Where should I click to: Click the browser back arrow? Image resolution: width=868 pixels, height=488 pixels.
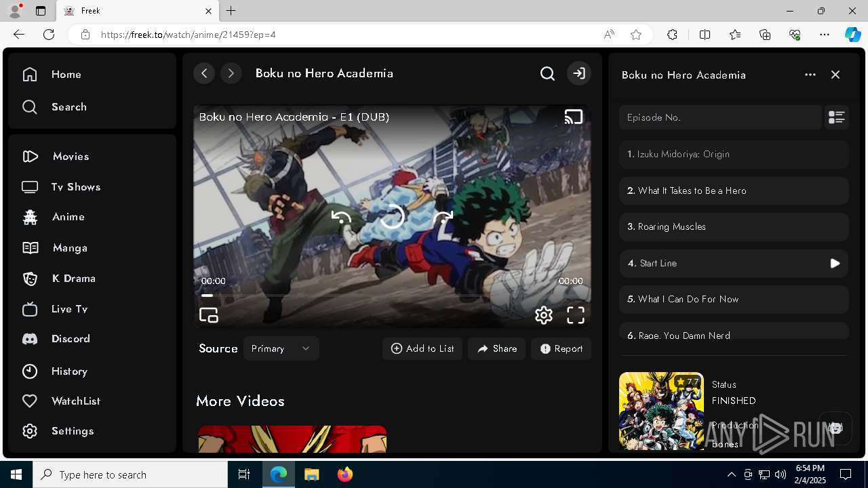click(x=19, y=35)
